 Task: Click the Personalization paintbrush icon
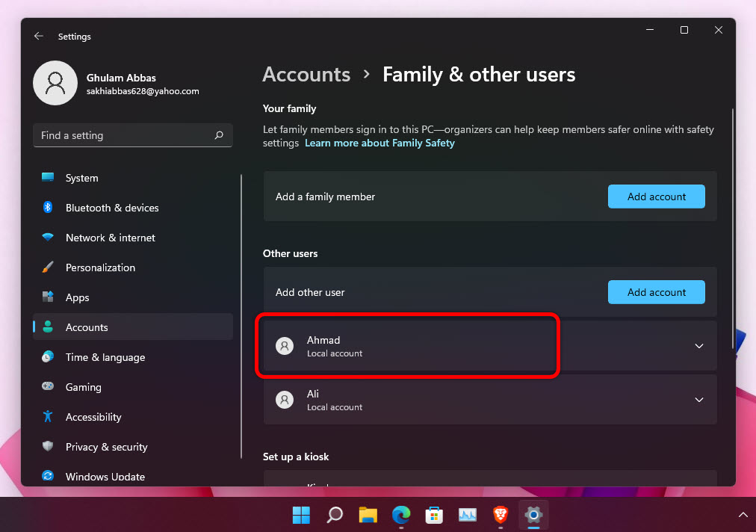point(48,267)
